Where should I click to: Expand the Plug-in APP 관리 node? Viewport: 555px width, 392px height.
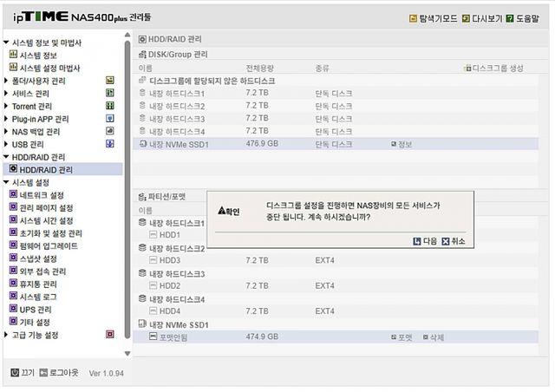click(7, 119)
